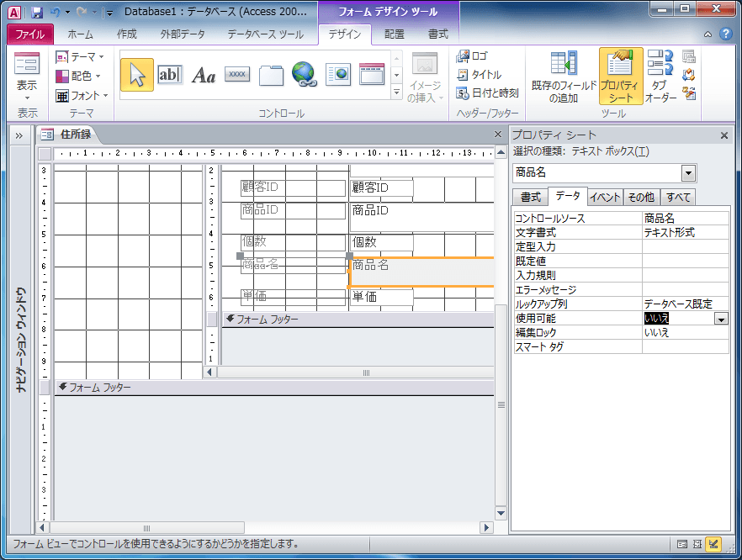Screen dimensions: 742x560
Task: Toggle the プロパティ シート button
Action: [620, 76]
